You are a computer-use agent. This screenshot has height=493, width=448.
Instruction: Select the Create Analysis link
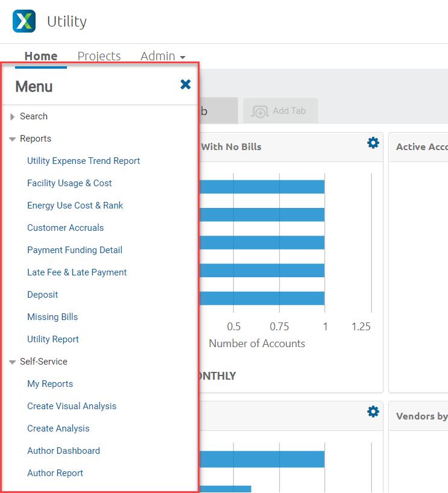58,429
